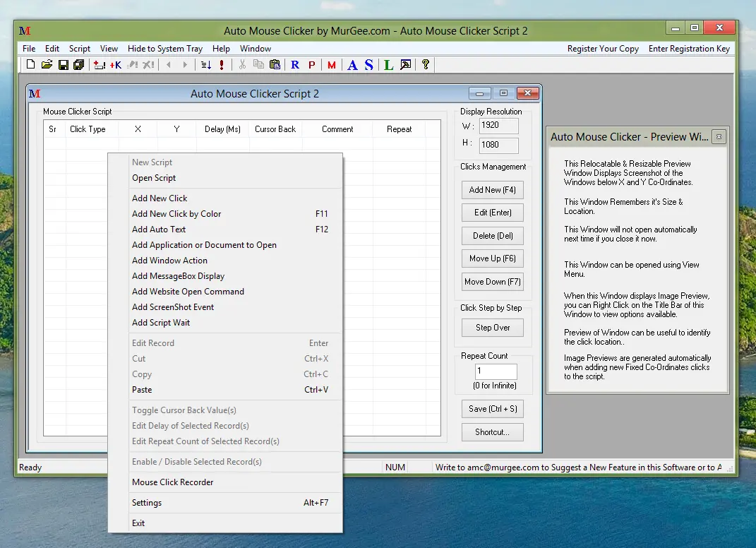Click the list with down arrow icon
Screen dimensions: 756x548
(x=206, y=65)
